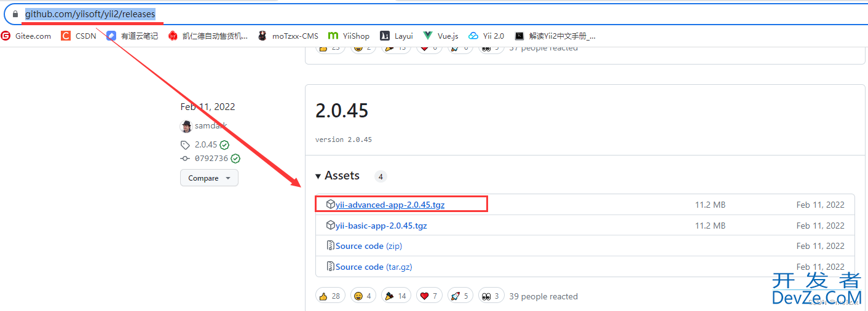This screenshot has height=311, width=868.
Task: Click the Gitee.com bookmark favicon
Action: (x=6, y=36)
